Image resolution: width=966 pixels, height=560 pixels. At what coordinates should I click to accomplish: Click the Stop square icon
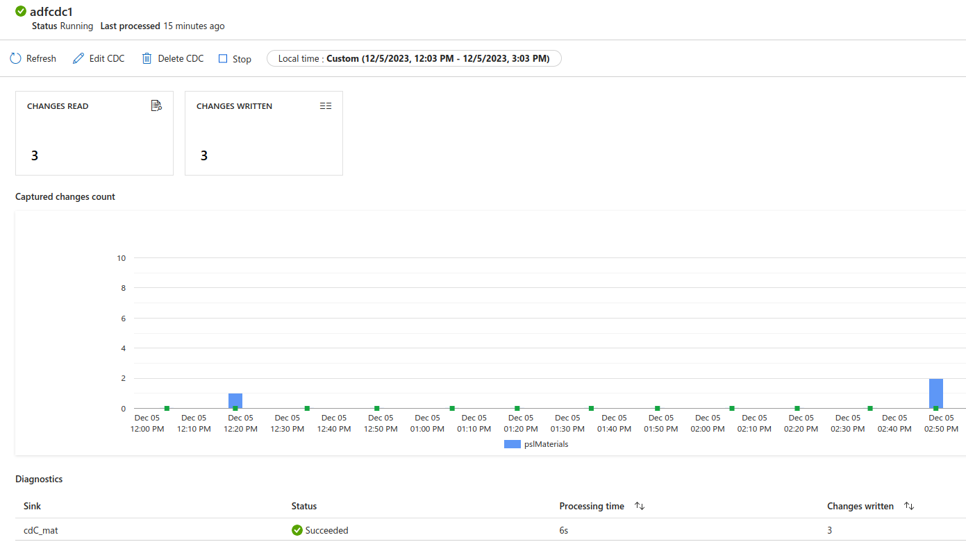point(223,59)
